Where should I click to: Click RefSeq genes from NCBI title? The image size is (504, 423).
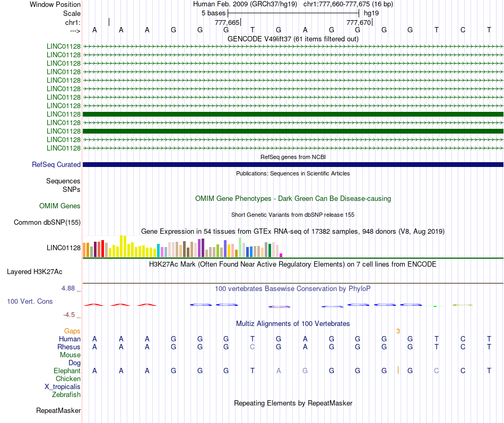(x=293, y=157)
